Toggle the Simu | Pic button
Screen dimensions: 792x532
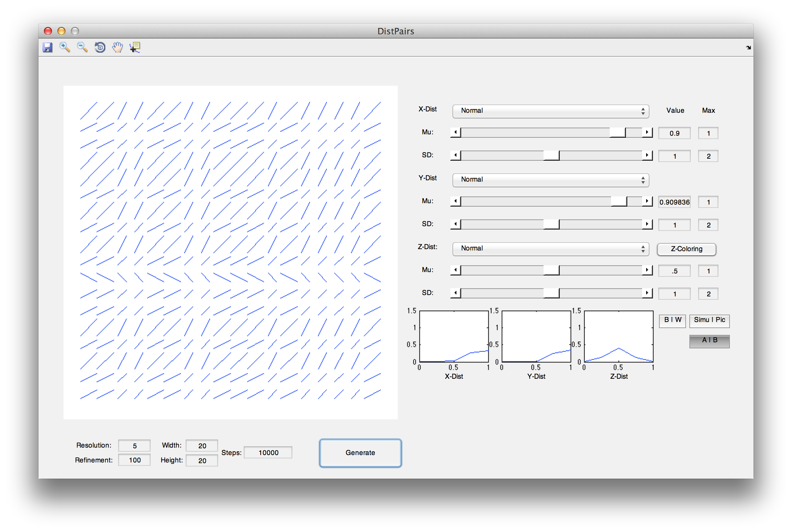click(709, 321)
